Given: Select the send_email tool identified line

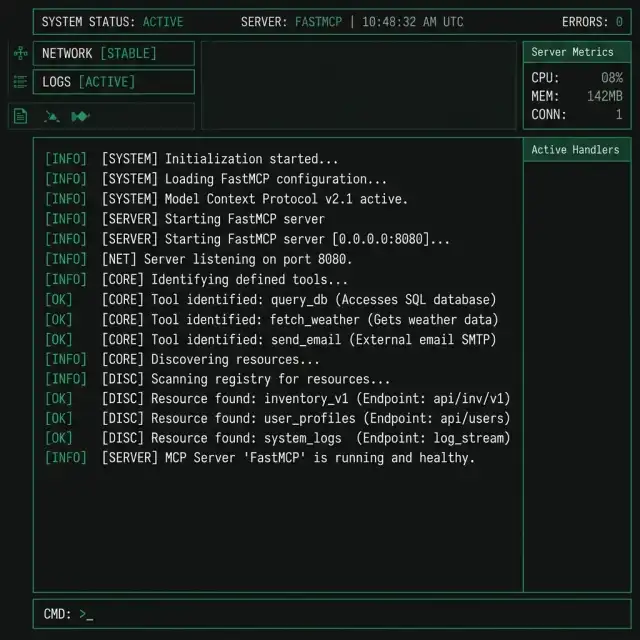Looking at the screenshot, I should 271,340.
